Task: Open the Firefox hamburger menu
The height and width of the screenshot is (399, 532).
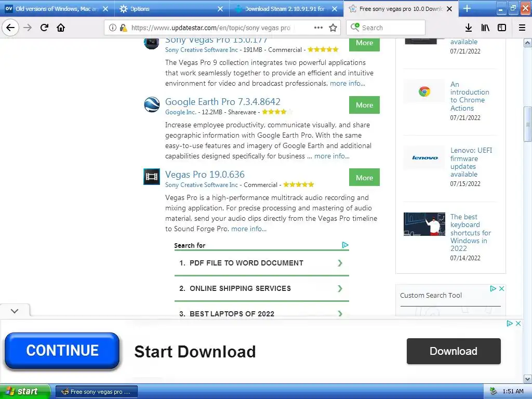Action: click(522, 28)
